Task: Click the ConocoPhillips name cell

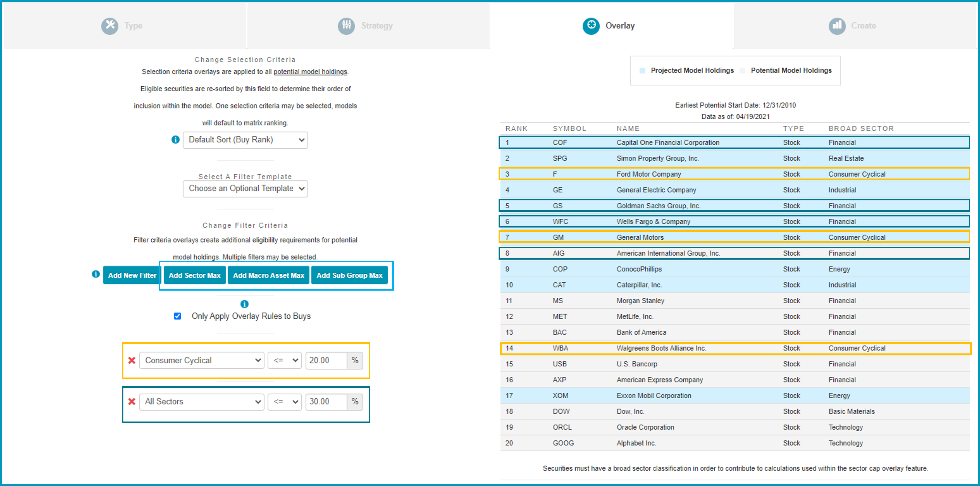Action: point(639,269)
